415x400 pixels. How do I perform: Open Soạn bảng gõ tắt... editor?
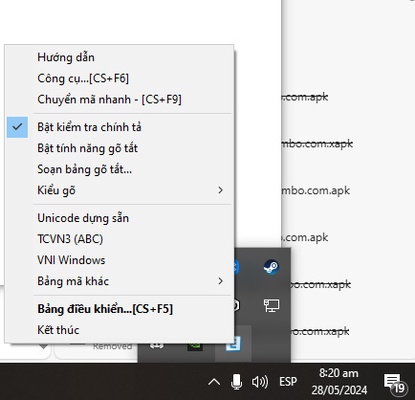119,169
